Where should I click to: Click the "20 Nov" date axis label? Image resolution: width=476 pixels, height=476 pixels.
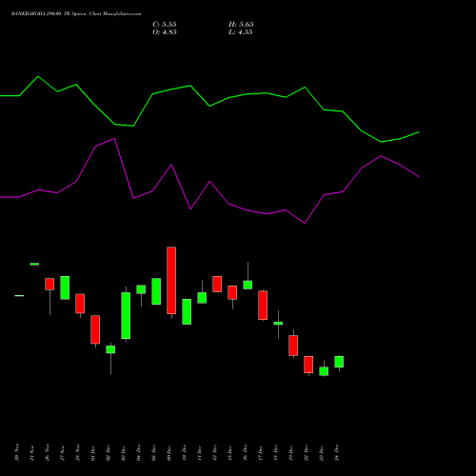coord(17,452)
